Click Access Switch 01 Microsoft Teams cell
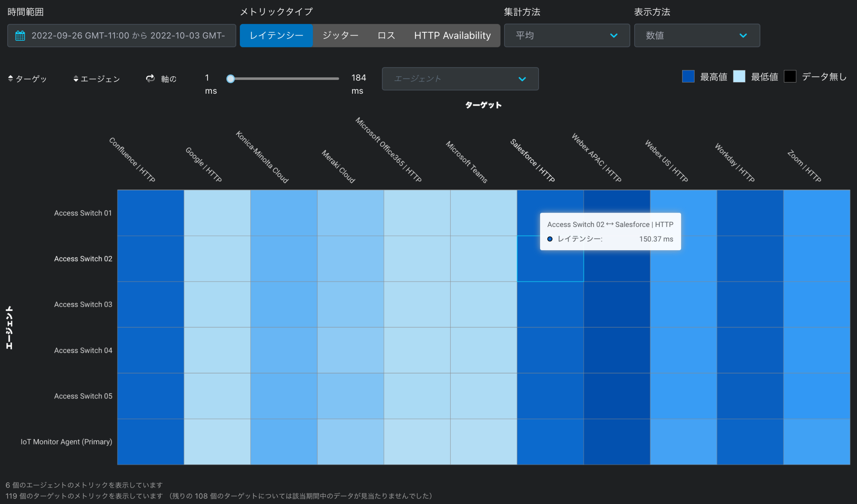Viewport: 857px width, 504px height. (x=484, y=213)
